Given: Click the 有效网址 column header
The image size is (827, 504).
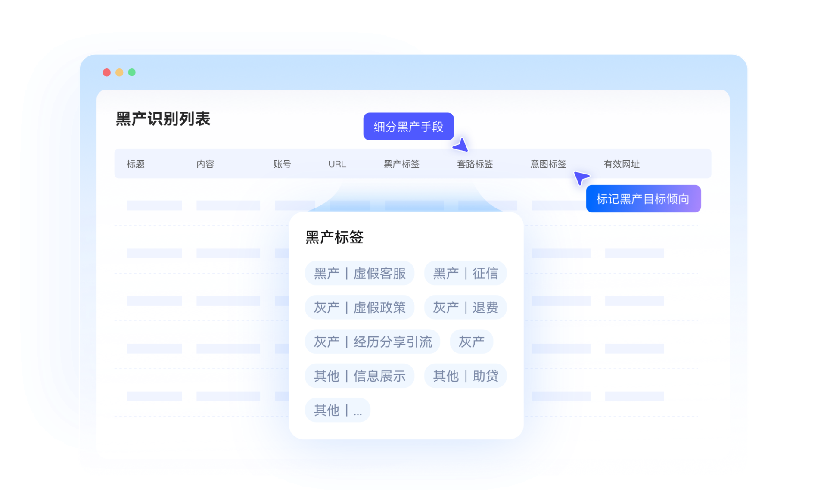Looking at the screenshot, I should point(622,164).
